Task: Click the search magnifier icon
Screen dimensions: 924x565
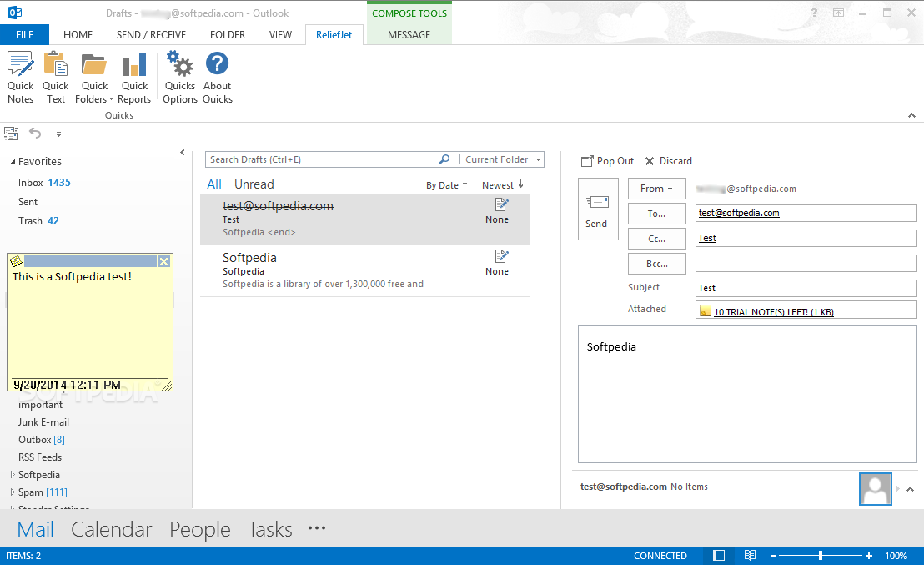Action: coord(444,159)
